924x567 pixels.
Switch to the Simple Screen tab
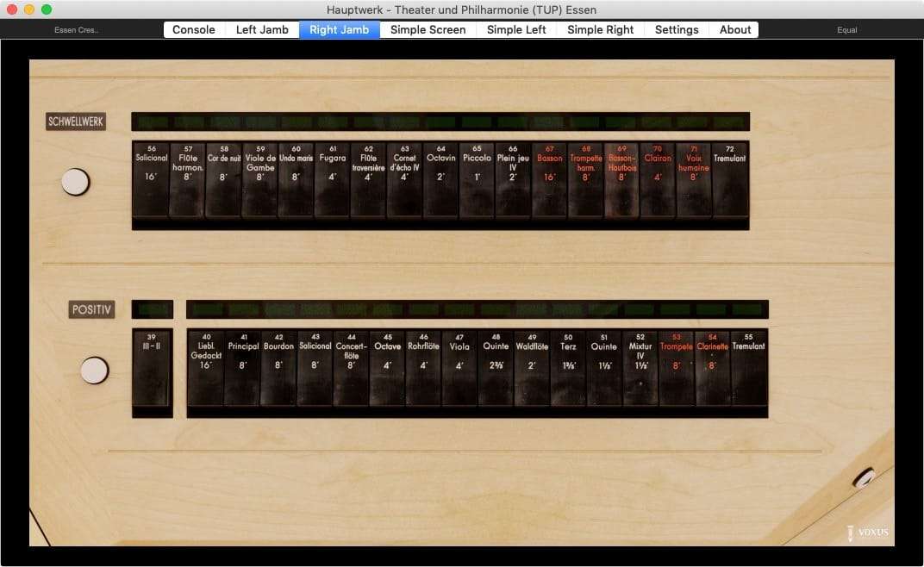pyautogui.click(x=428, y=29)
